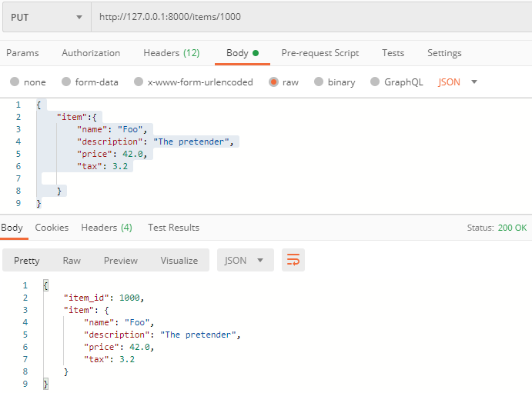This screenshot has width=532, height=393.
Task: Open the PUT HTTP method dropdown
Action: click(x=46, y=17)
